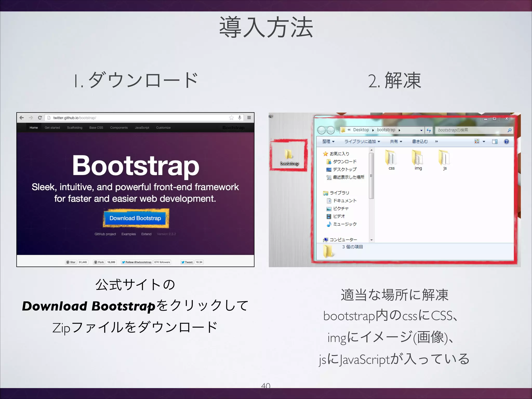532x399 pixels.
Task: Click navigation pane scroll up arrow
Action: [x=371, y=150]
